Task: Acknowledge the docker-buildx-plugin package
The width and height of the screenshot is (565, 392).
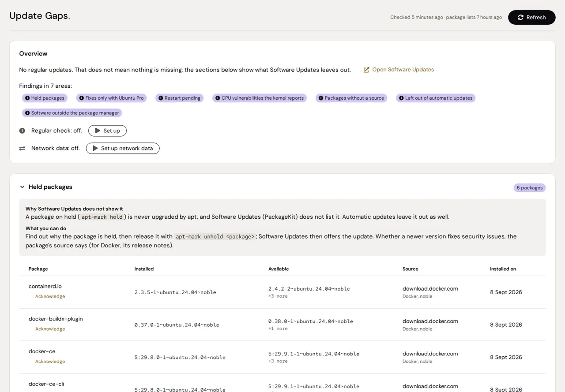Action: [x=50, y=329]
